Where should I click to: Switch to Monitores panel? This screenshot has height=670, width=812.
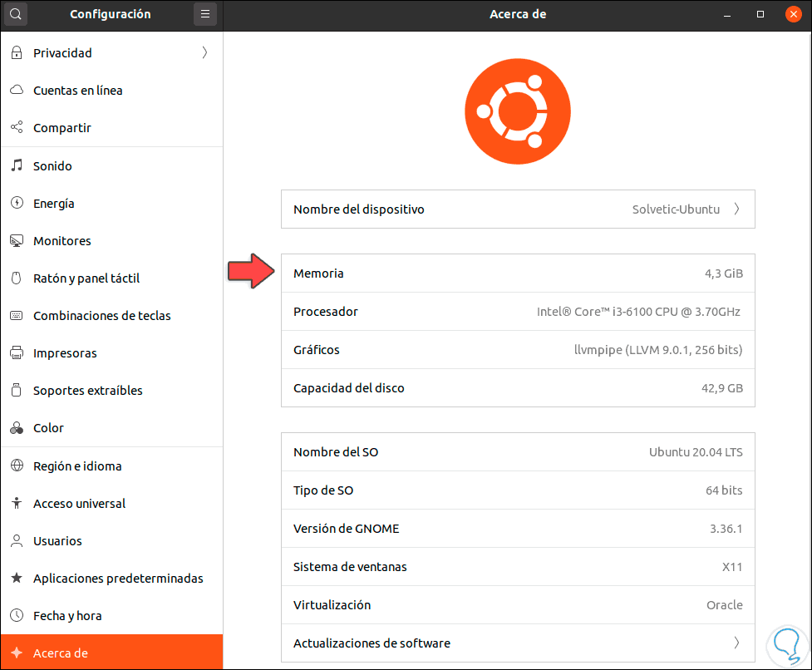(112, 241)
